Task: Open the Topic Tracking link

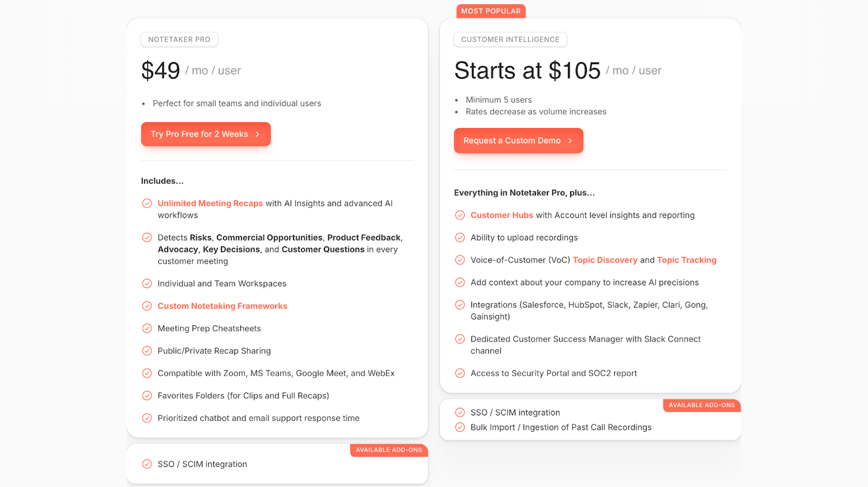Action: click(x=687, y=260)
